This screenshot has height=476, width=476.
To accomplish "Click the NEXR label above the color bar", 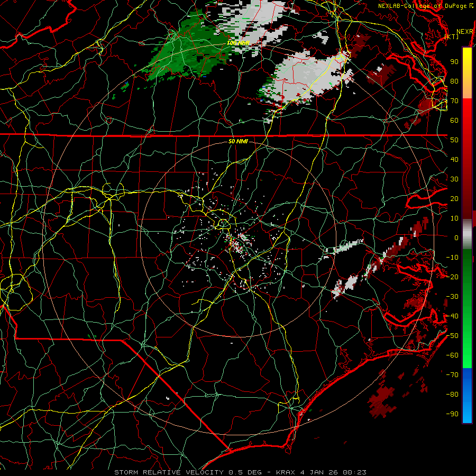I will pyautogui.click(x=465, y=32).
